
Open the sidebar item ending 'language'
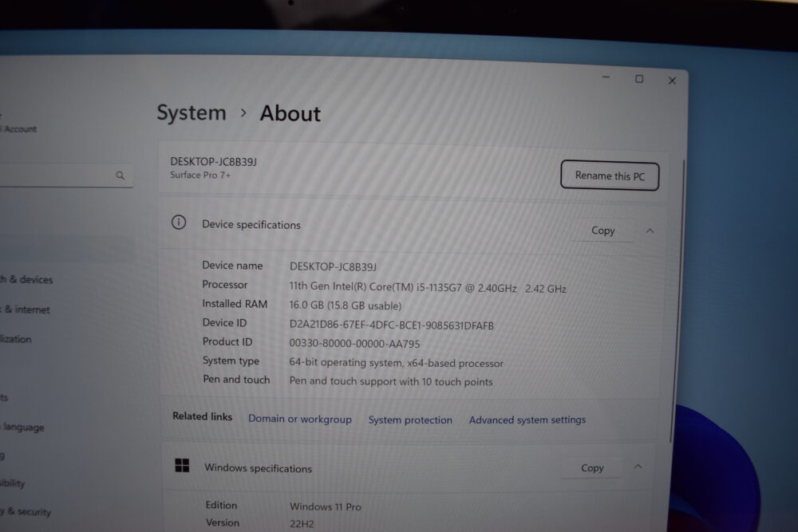tap(22, 428)
